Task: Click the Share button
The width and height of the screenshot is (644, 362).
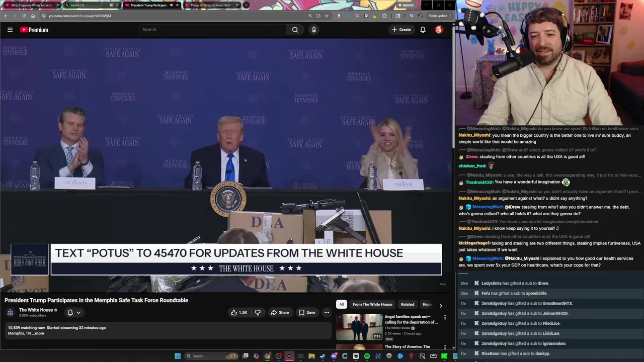Action: pyautogui.click(x=280, y=313)
